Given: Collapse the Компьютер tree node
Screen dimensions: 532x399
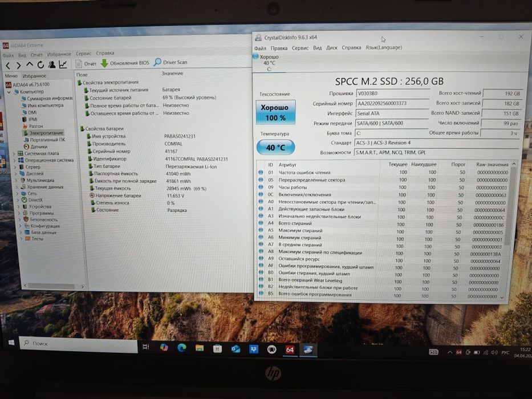Looking at the screenshot, I should tap(9, 92).
